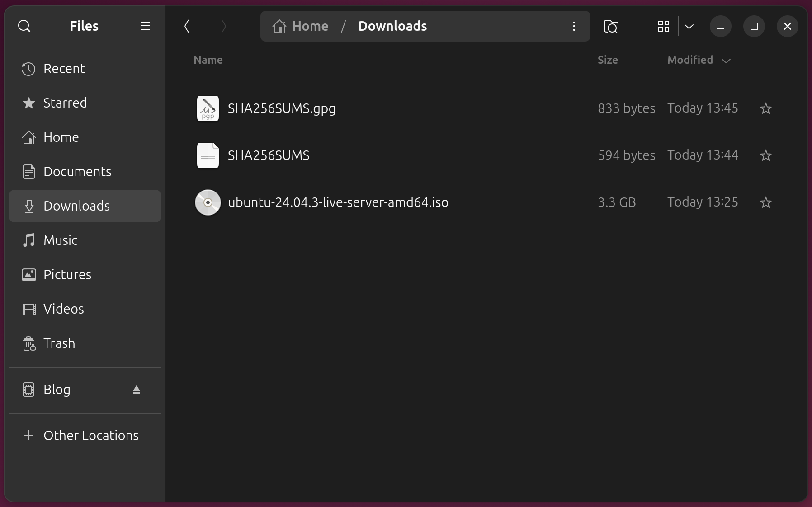Open the view options dropdown arrow
Image resolution: width=812 pixels, height=507 pixels.
tap(689, 27)
